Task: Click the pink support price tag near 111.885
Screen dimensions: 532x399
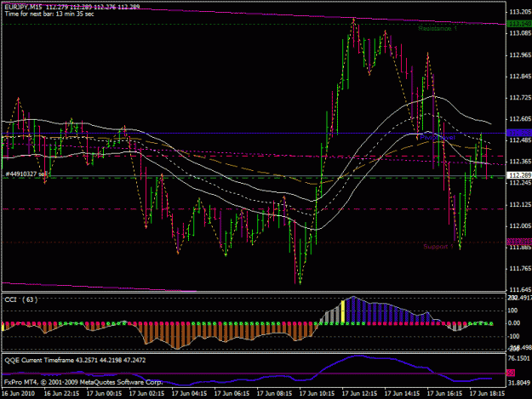Action: [x=519, y=242]
